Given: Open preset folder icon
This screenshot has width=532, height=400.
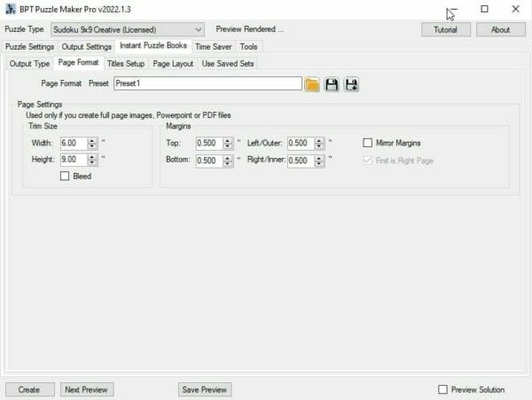Looking at the screenshot, I should click(x=312, y=84).
